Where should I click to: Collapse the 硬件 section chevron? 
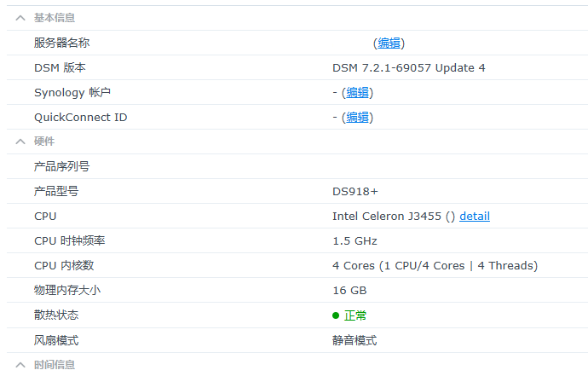coord(20,142)
